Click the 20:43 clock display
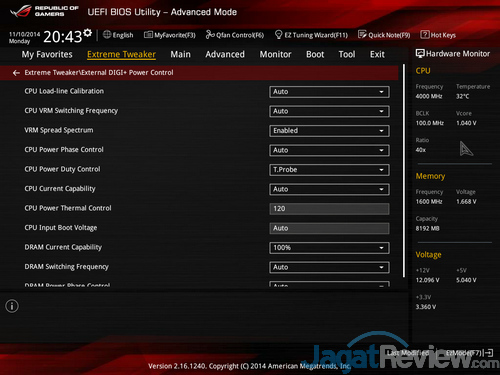This screenshot has height=375, width=500. (62, 37)
